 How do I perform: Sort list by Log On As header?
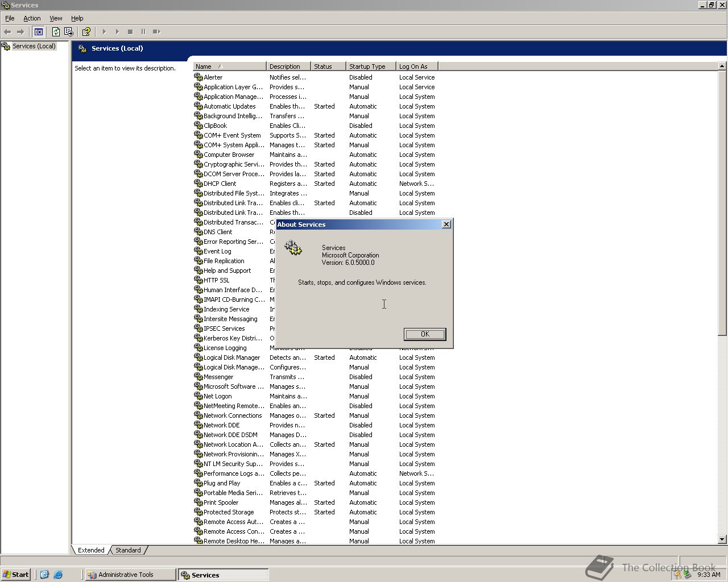tap(417, 66)
